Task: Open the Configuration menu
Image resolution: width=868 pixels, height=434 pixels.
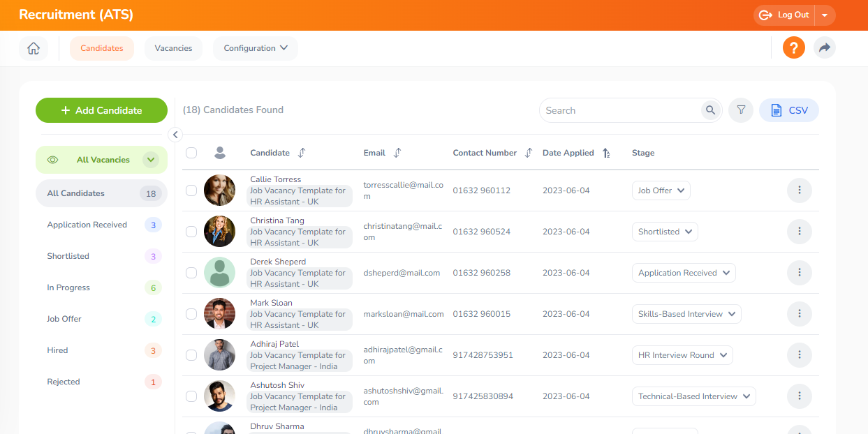Action: pos(255,48)
